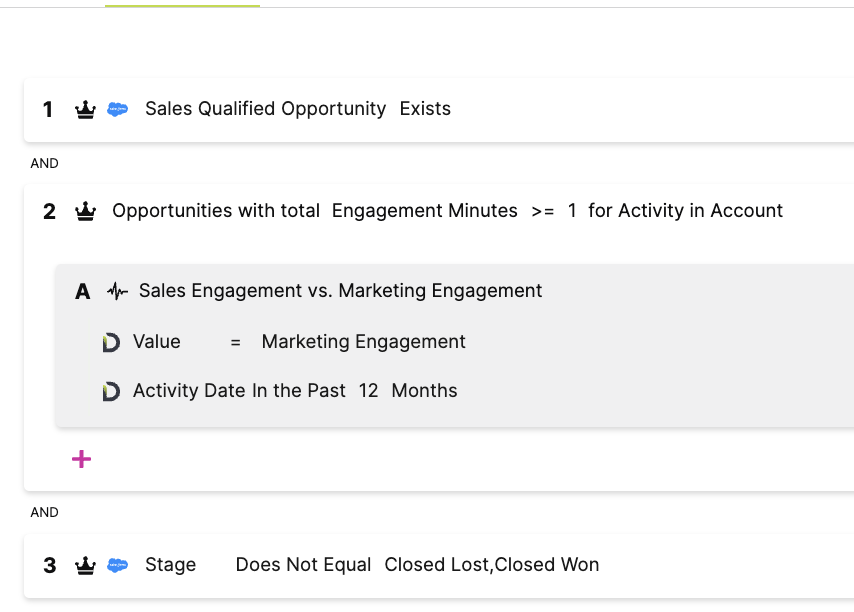Open the Does Not Equal operator selector
This screenshot has width=854, height=612.
[303, 565]
